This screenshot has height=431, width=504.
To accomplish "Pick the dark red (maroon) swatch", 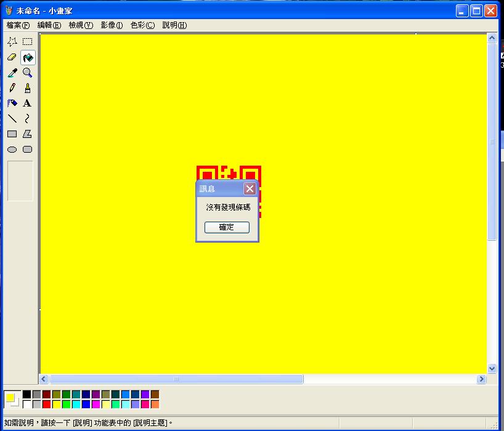I will (x=47, y=395).
